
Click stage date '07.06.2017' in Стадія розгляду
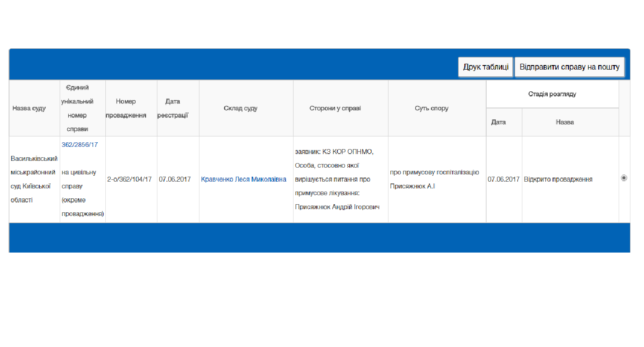503,179
